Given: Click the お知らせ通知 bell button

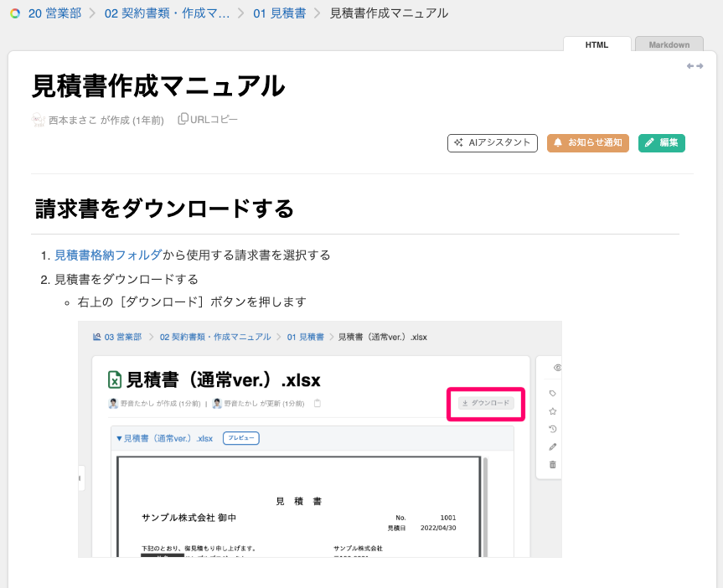Looking at the screenshot, I should point(588,142).
